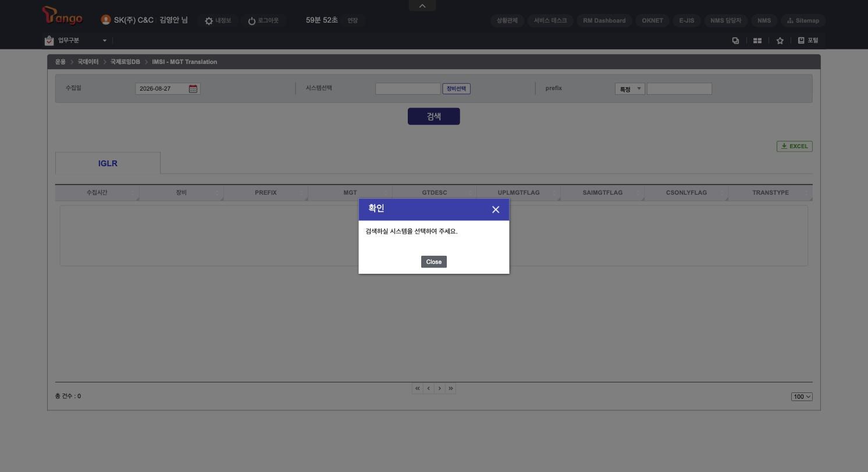Sort by TRANSTYPE column header
The height and width of the screenshot is (472, 868).
tap(770, 192)
